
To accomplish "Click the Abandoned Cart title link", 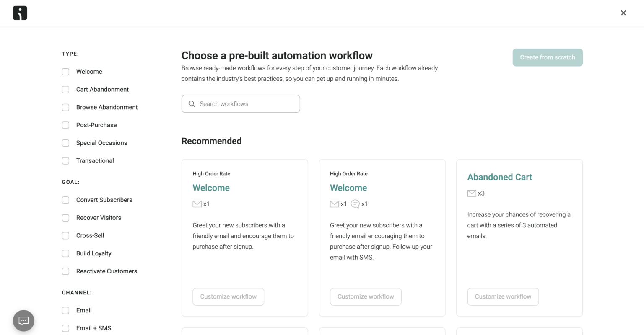I will pos(499,177).
